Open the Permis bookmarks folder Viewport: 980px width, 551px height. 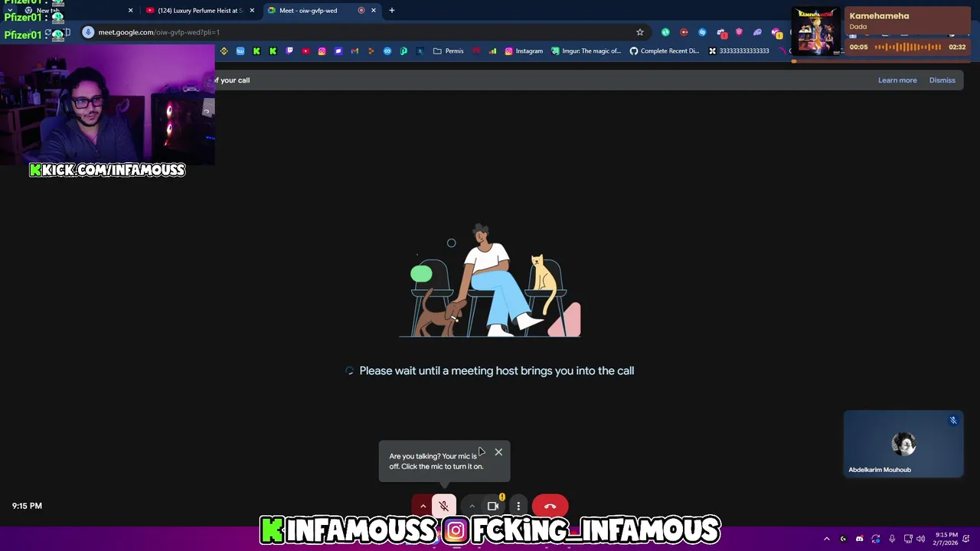448,51
